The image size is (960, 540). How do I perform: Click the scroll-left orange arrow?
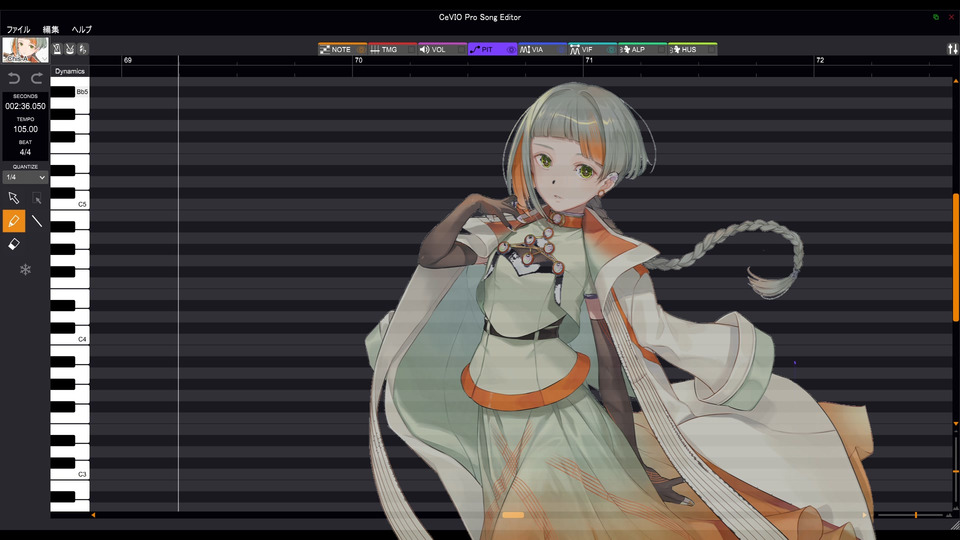pos(93,516)
